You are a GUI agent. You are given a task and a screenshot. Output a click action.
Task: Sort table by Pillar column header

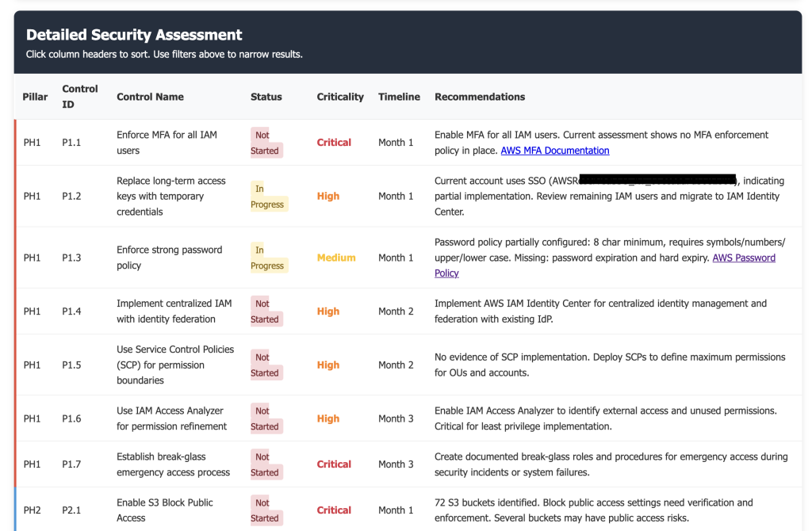[x=35, y=97]
